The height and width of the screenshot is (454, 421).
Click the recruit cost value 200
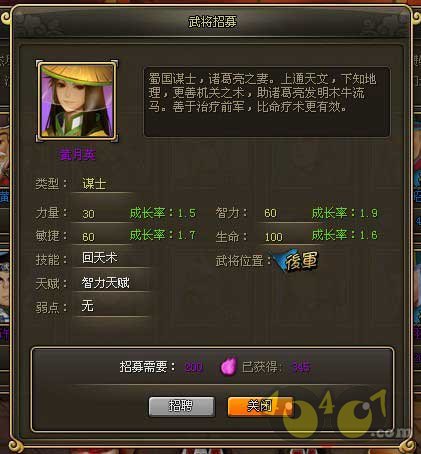click(194, 367)
